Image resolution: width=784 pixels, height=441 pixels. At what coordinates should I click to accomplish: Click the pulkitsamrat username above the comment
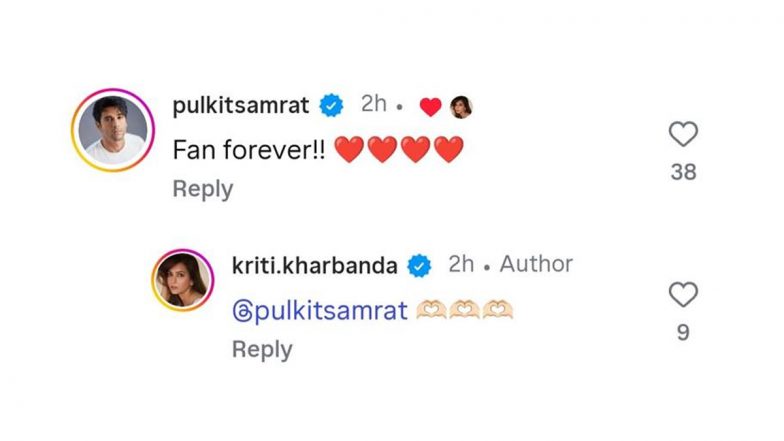point(241,106)
